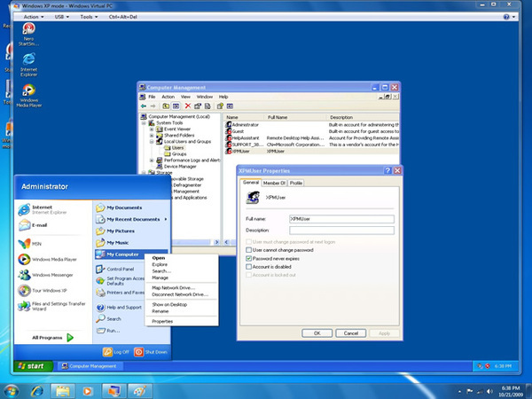Check User cannot change password
Screen dimensions: 532x399
tap(248, 250)
